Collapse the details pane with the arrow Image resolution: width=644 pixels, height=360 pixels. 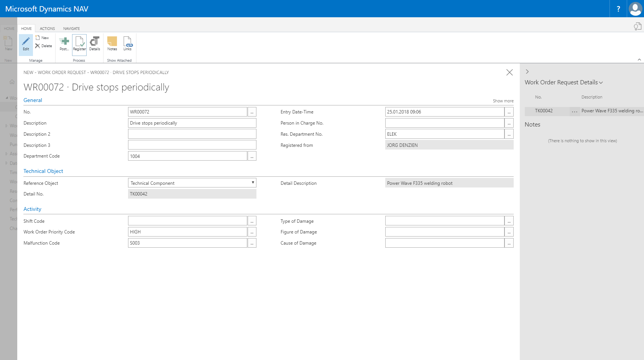[527, 71]
